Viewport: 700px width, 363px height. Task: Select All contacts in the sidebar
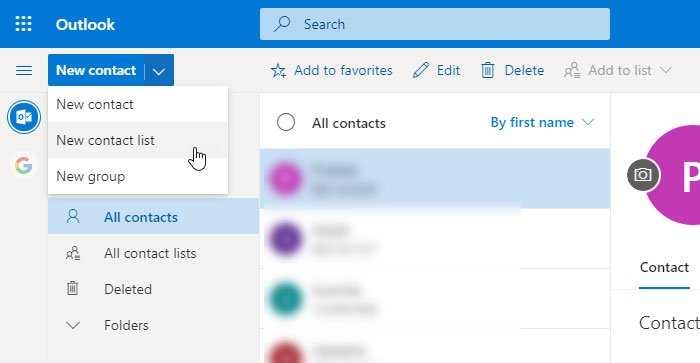(x=153, y=217)
